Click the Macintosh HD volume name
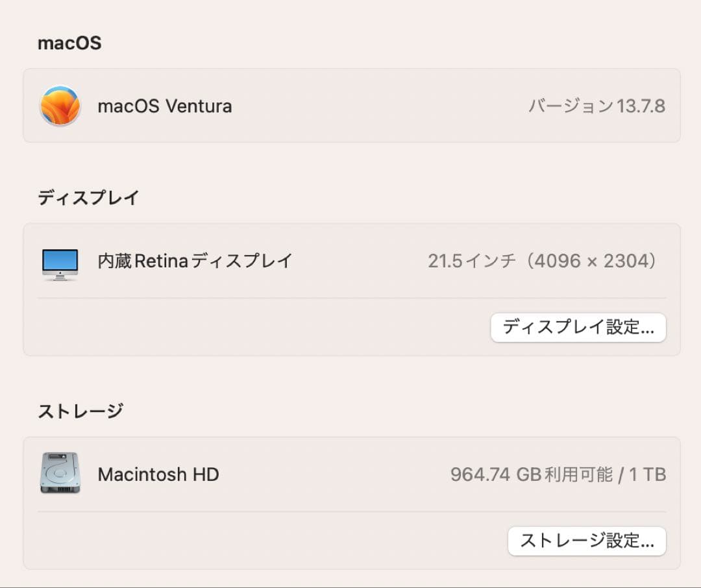 (158, 474)
